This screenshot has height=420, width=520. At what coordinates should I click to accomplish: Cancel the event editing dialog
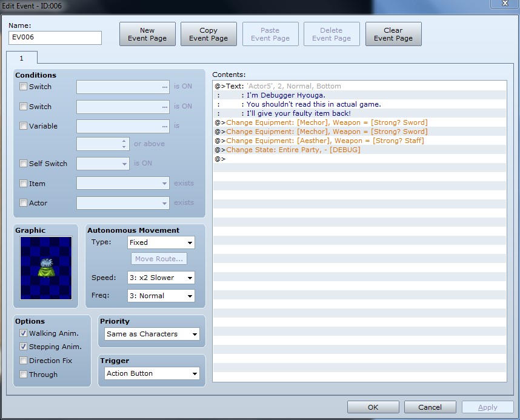430,407
